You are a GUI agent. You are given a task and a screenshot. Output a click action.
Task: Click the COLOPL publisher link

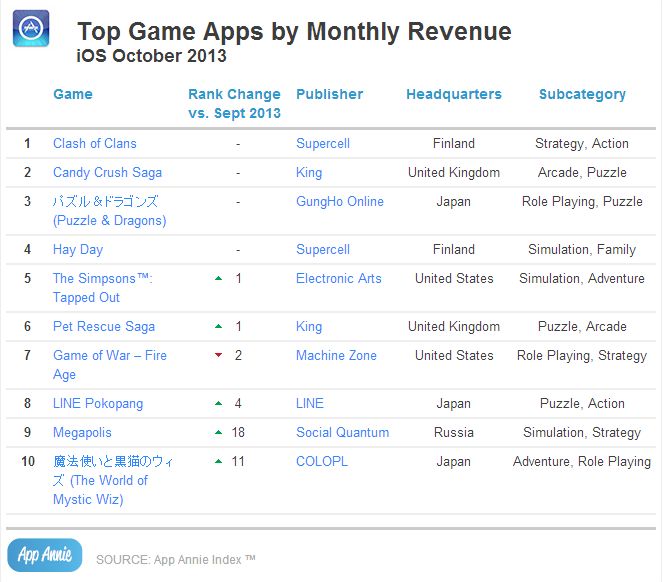(x=322, y=461)
